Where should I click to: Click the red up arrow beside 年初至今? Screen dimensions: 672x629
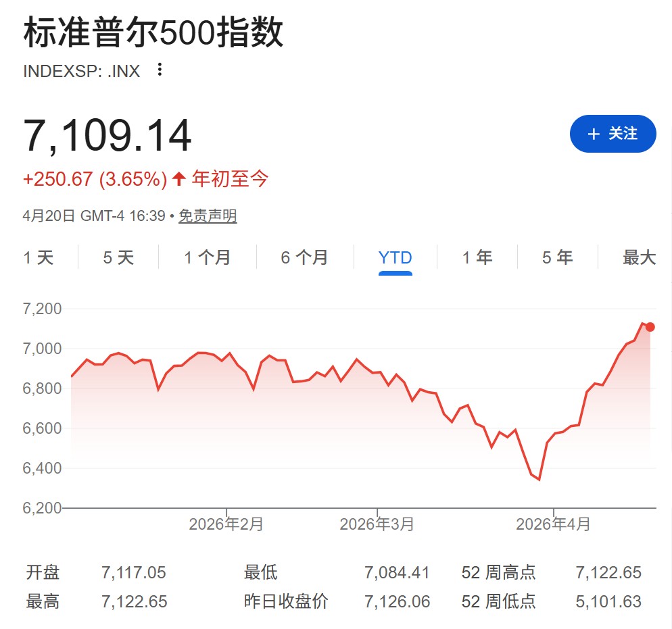point(178,179)
